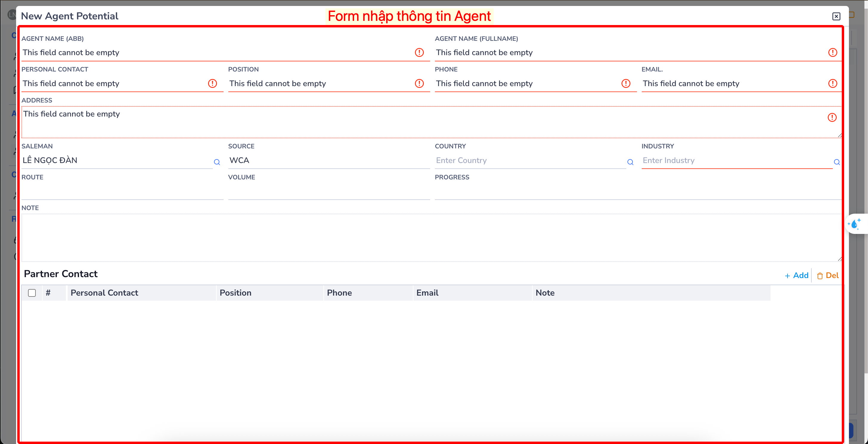868x444 pixels.
Task: Click the warning icon in Phone field
Action: (625, 83)
